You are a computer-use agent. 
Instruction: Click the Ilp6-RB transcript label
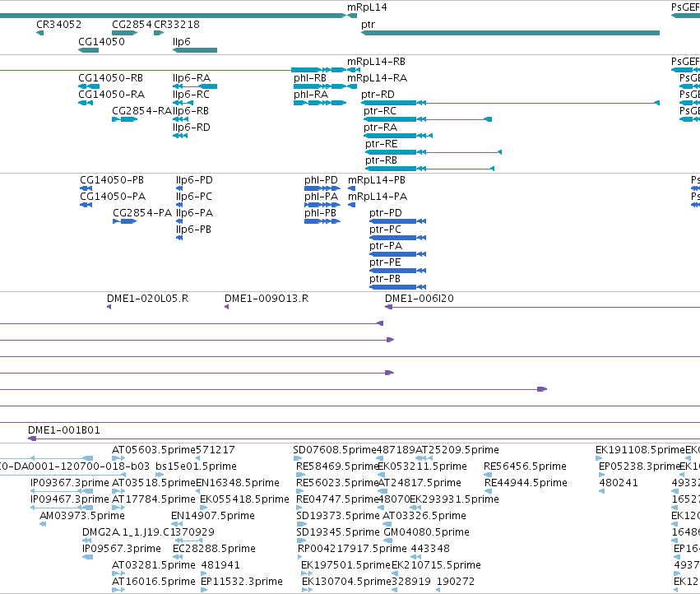coord(191,111)
